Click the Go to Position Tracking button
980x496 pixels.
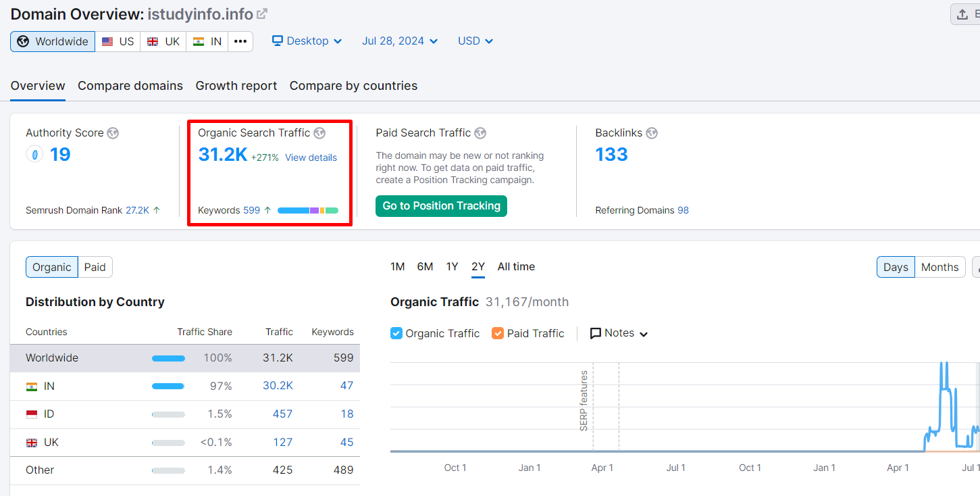[441, 206]
